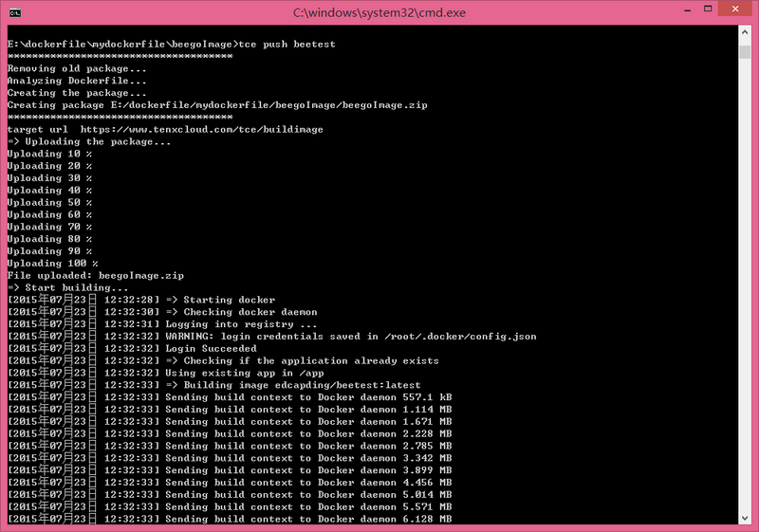Click the build context 6.128 MB line
Screen dimensions: 759x532
pos(230,519)
